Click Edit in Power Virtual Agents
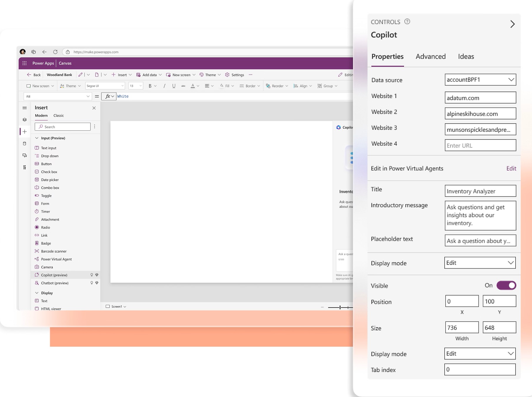The image size is (532, 397). pos(511,168)
